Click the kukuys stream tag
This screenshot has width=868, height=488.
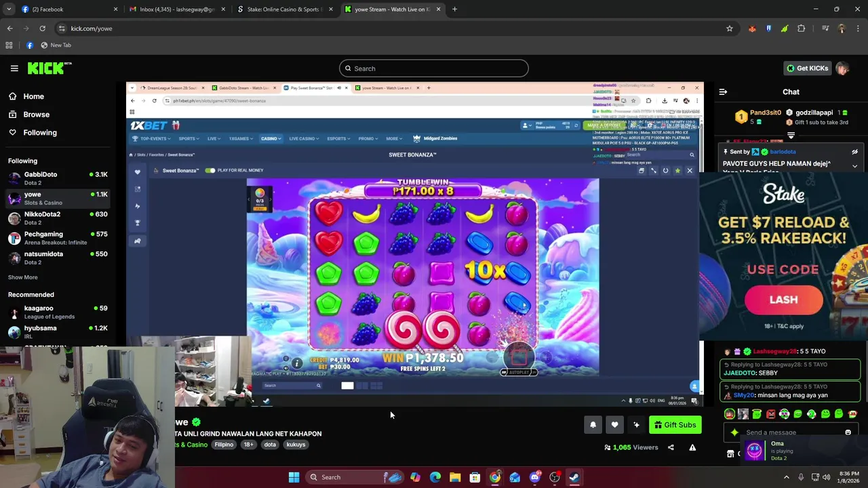296,445
